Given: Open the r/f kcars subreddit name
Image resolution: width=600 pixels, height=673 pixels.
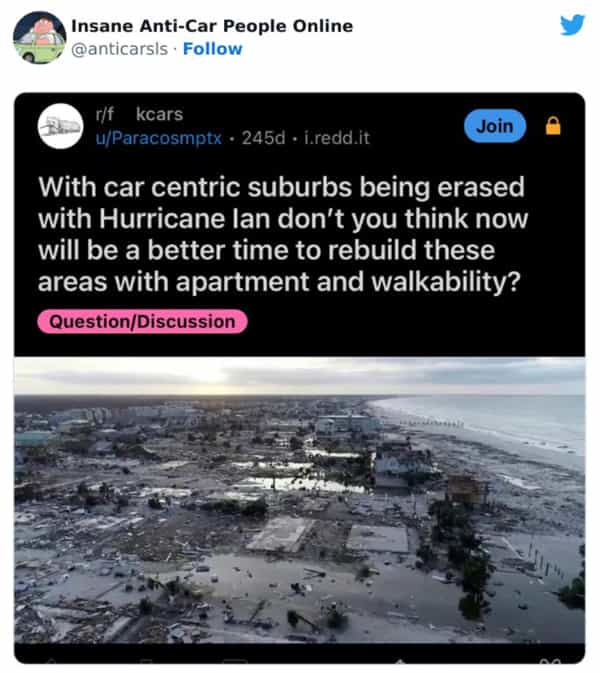Looking at the screenshot, I should [x=139, y=114].
